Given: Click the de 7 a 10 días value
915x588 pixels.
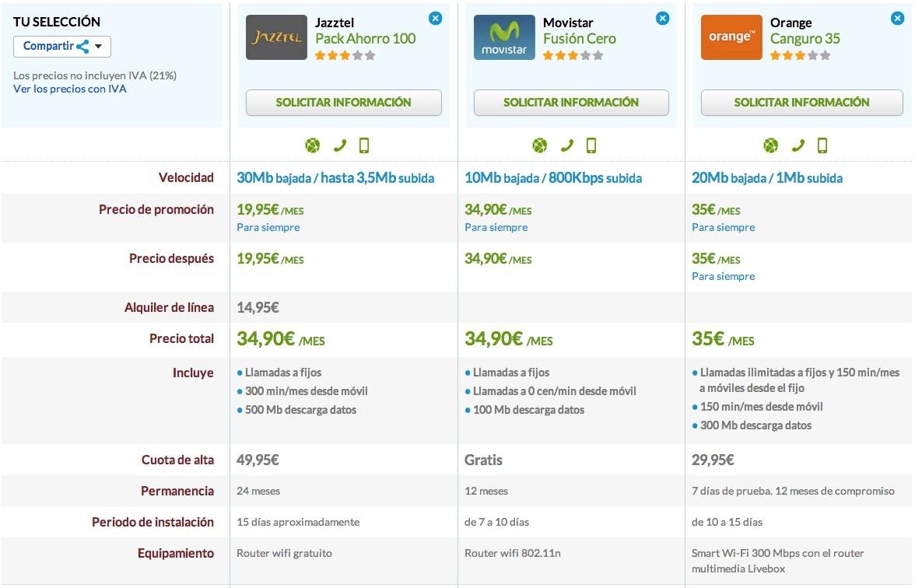Looking at the screenshot, I should click(x=496, y=522).
